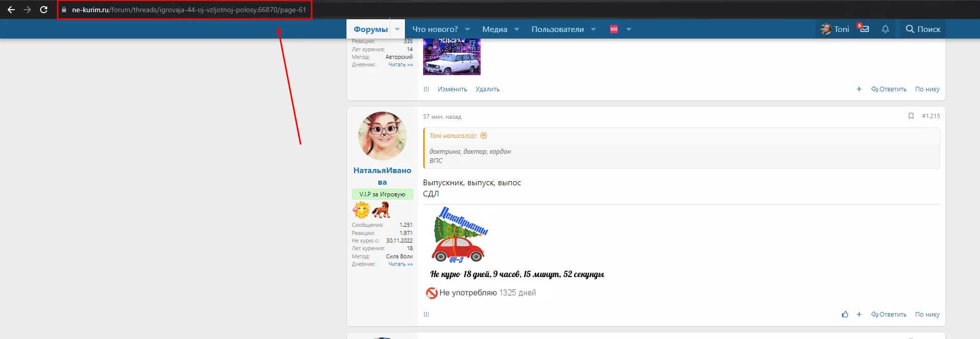Open the Декабристы Christmas car signature image
The height and width of the screenshot is (339, 980).
459,234
